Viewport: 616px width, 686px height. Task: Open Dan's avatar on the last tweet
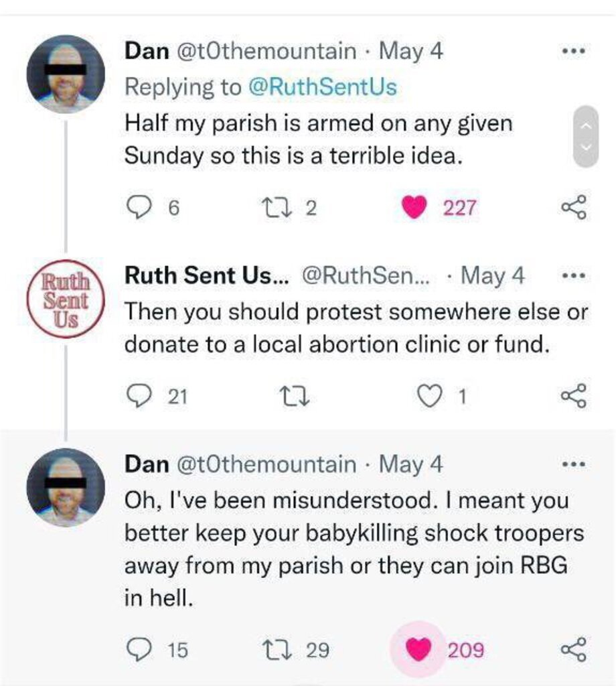(x=66, y=487)
